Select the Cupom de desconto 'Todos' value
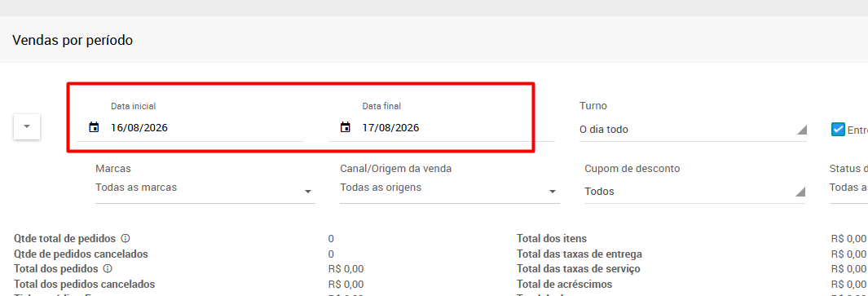Screen dimensions: 868x296 (x=600, y=192)
